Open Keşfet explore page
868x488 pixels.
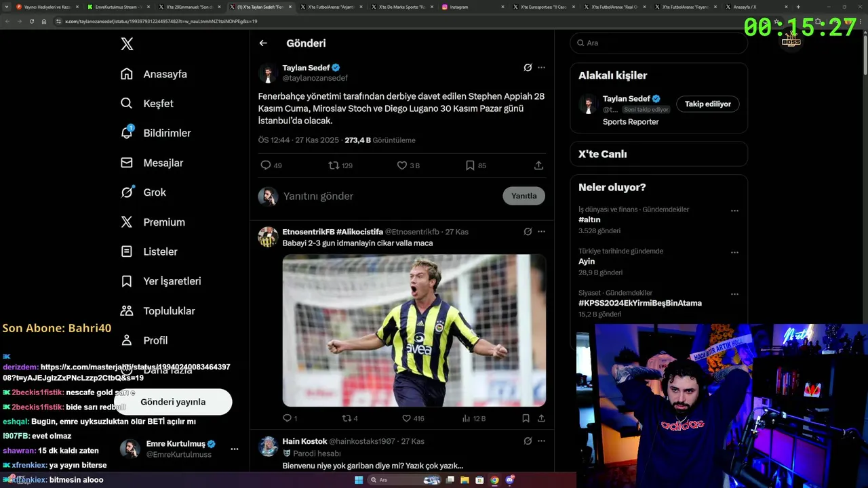coord(146,104)
